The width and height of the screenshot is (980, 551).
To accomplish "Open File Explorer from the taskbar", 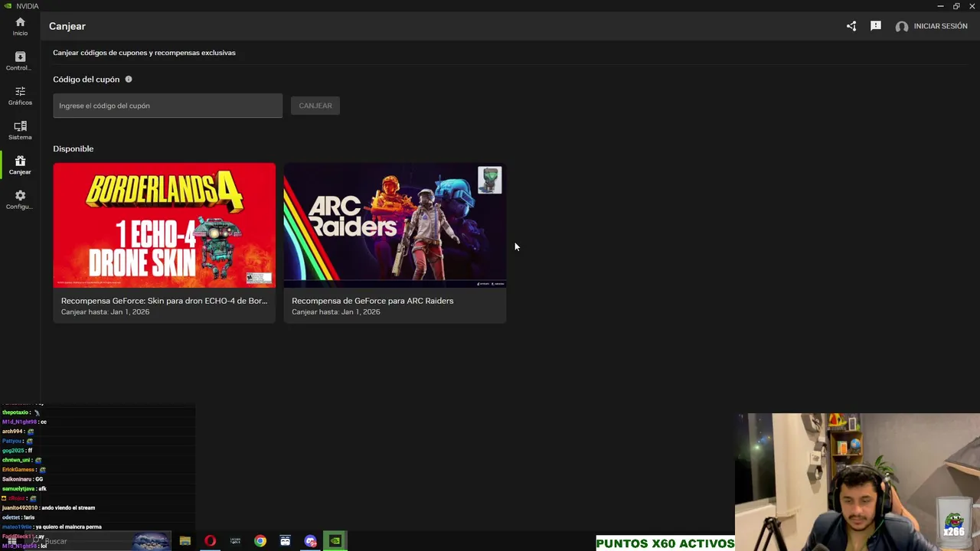I will point(185,541).
